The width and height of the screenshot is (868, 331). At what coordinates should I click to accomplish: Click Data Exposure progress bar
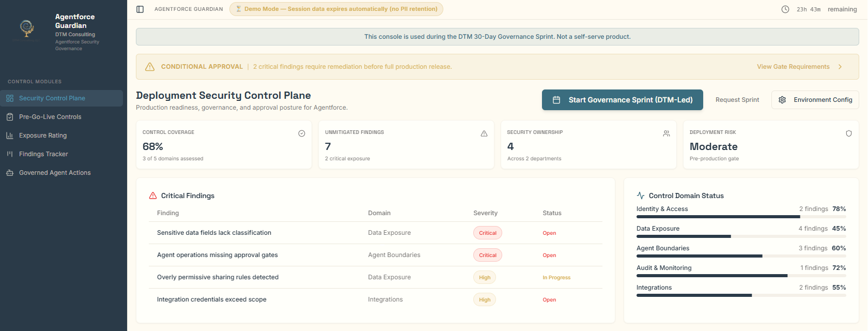741,236
